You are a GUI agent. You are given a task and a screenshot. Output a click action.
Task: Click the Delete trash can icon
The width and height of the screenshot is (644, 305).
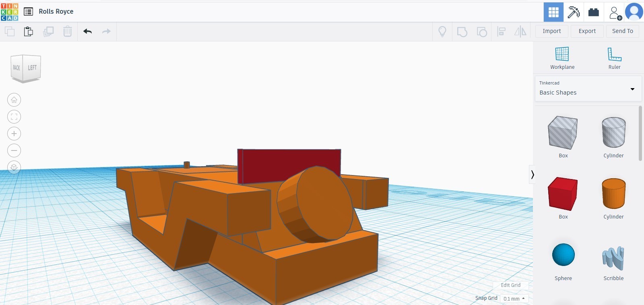[68, 31]
